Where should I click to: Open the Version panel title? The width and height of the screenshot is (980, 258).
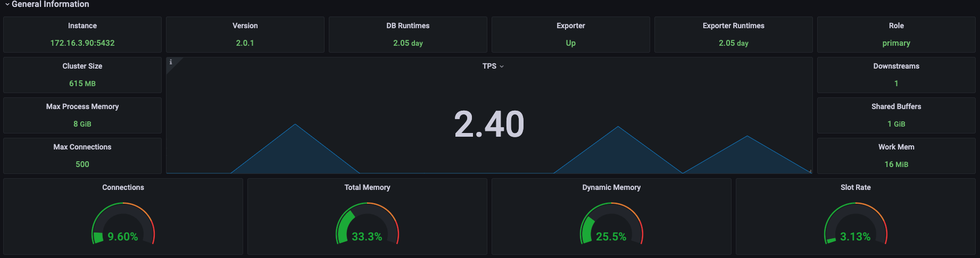[x=245, y=26]
